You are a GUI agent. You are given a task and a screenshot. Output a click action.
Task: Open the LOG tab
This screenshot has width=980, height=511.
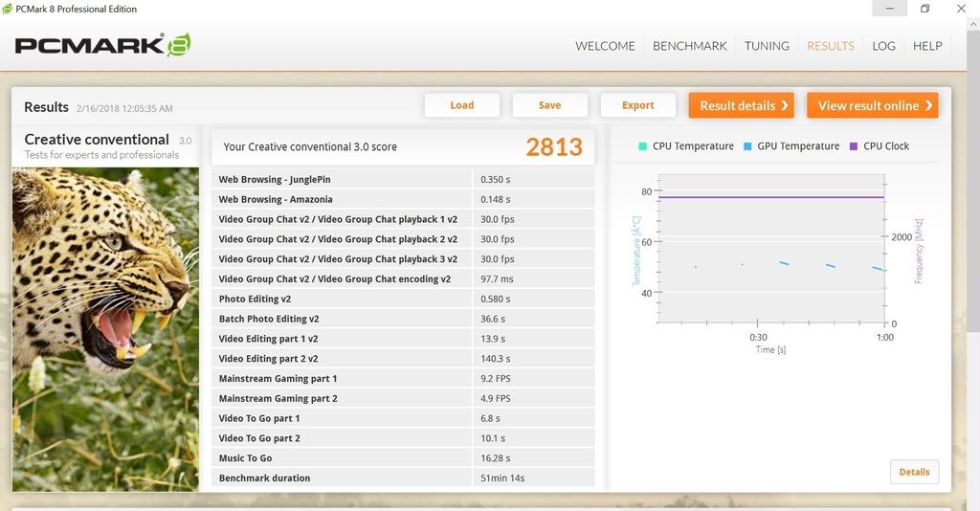[x=883, y=46]
